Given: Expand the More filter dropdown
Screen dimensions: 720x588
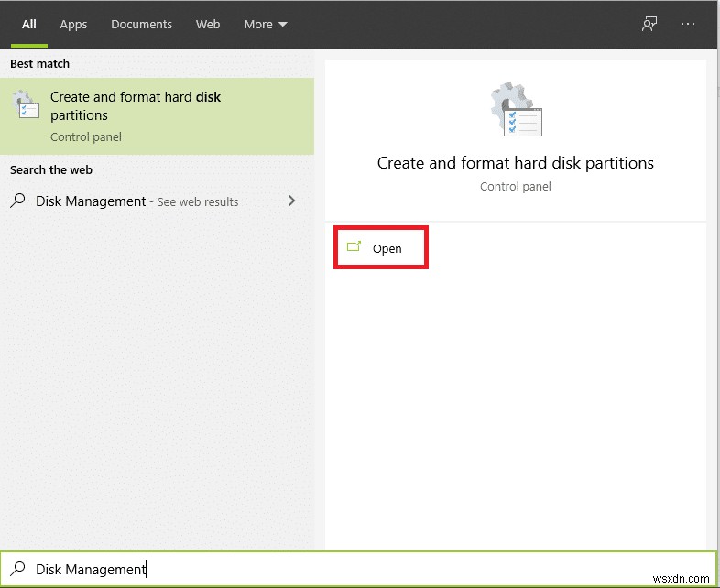Looking at the screenshot, I should [266, 25].
